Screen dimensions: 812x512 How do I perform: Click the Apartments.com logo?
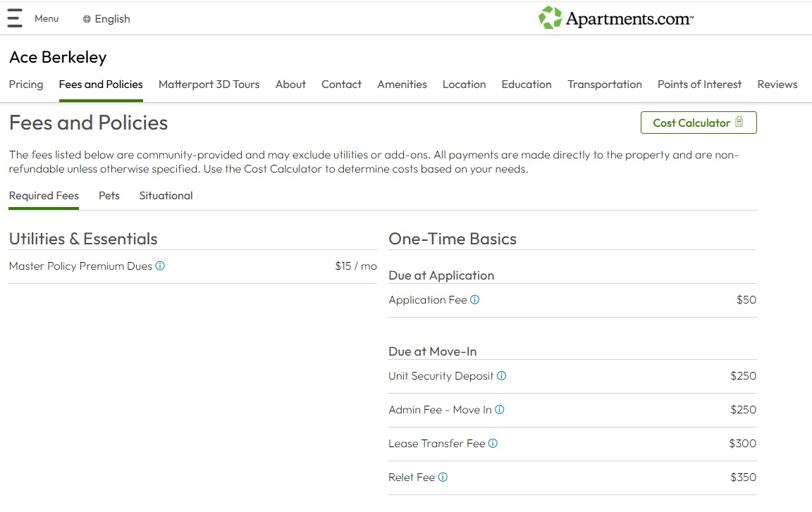(615, 18)
